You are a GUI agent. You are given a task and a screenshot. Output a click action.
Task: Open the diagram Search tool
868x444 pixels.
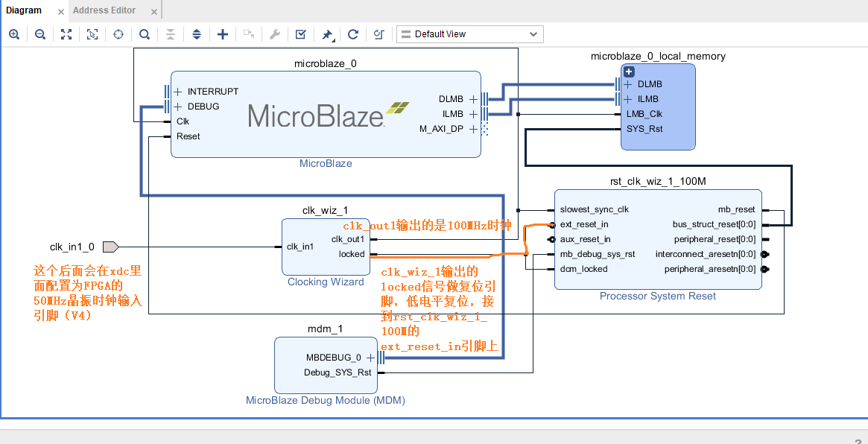tap(144, 34)
